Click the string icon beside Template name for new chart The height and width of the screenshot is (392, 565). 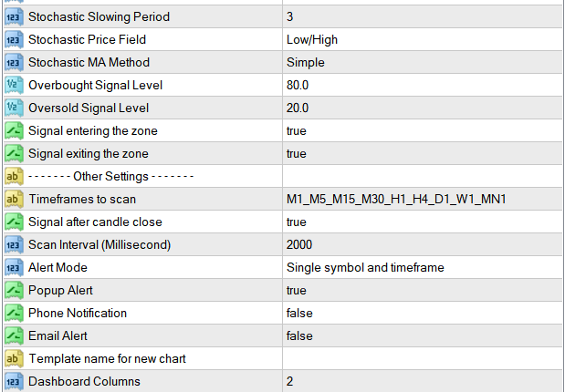tap(14, 359)
